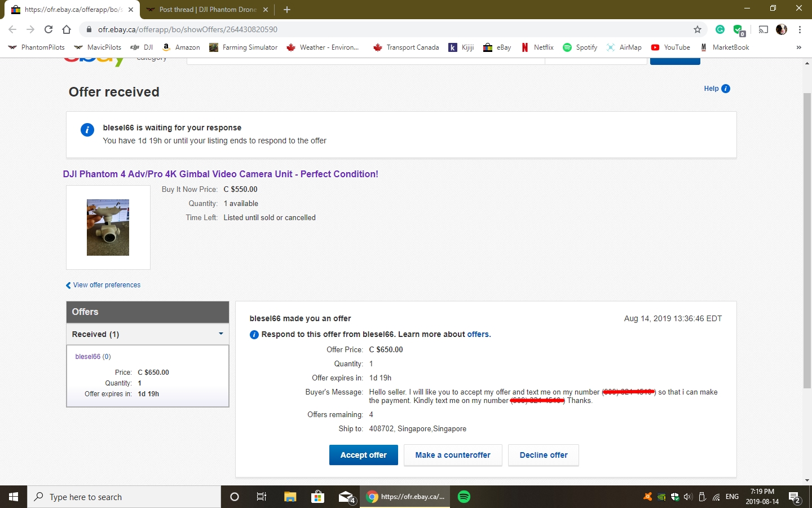The width and height of the screenshot is (812, 508).
Task: Open the Chrome profile avatar
Action: pos(782,29)
